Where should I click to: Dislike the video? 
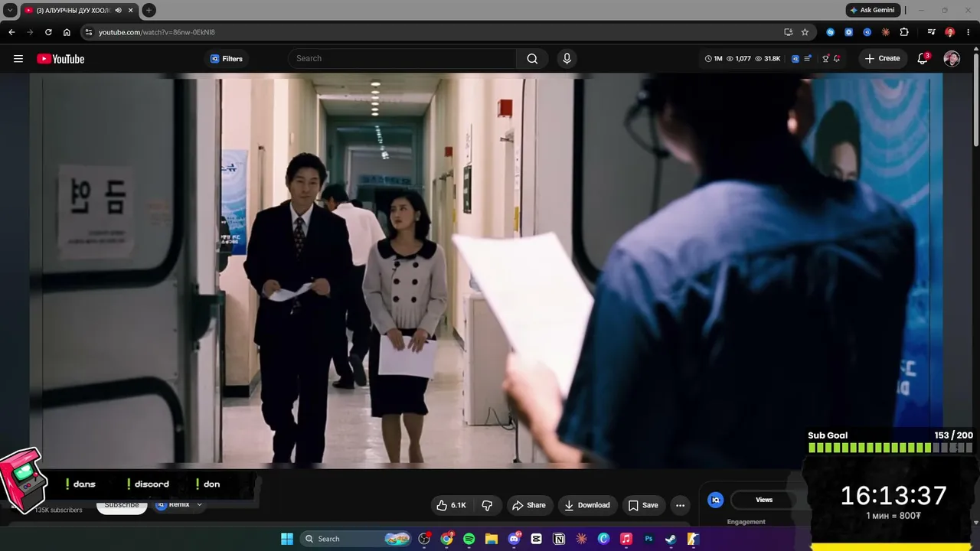(x=487, y=505)
